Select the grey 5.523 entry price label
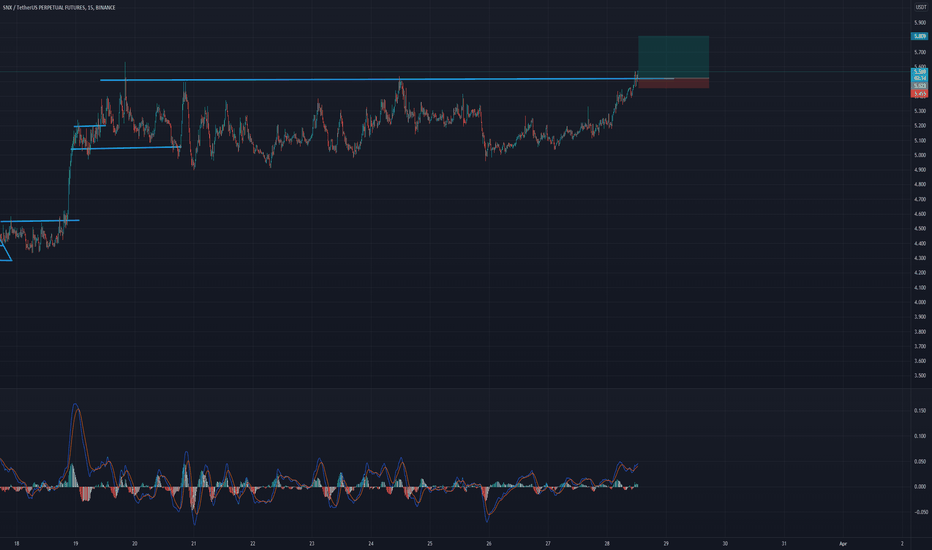Screen dimensions: 932x550 pyautogui.click(x=920, y=86)
